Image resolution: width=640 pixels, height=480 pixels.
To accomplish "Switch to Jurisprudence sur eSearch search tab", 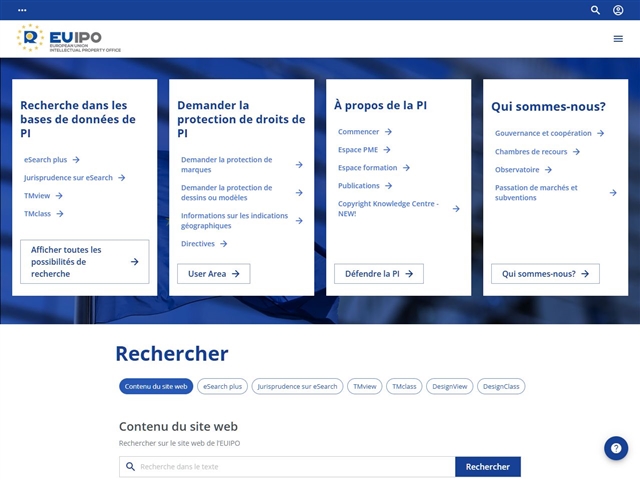I will coord(297,386).
